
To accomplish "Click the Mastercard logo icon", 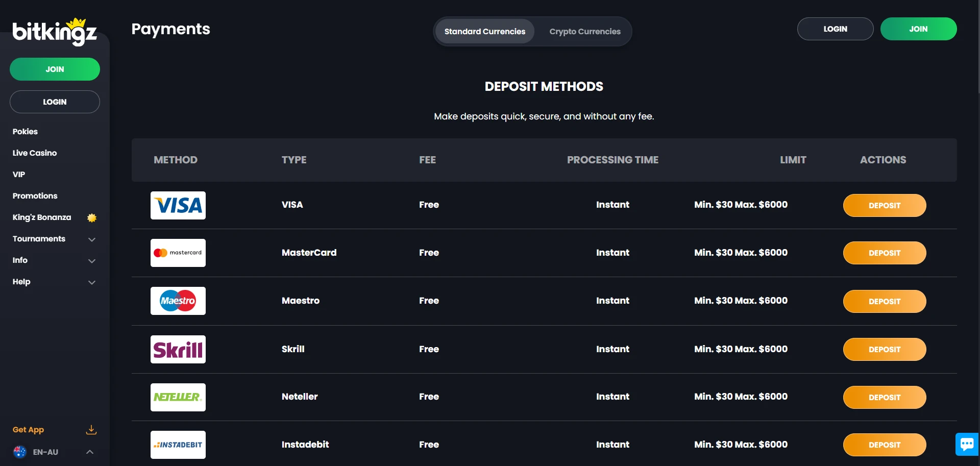I will pos(178,253).
